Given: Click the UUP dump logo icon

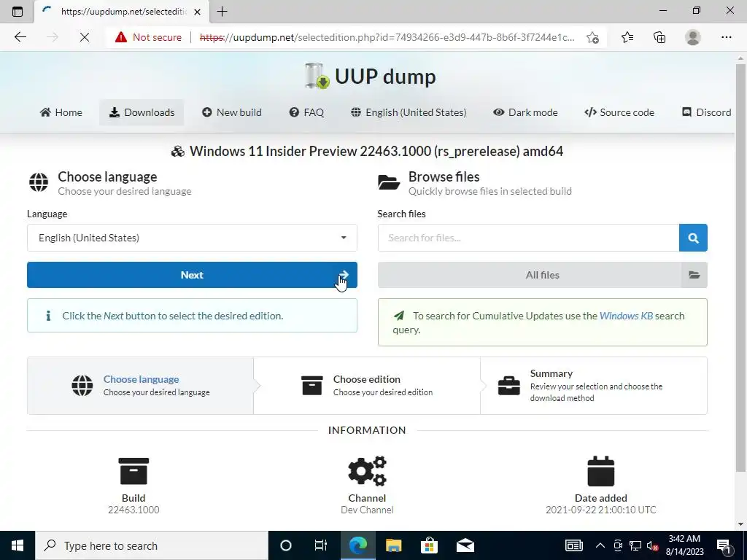Looking at the screenshot, I should pyautogui.click(x=317, y=76).
